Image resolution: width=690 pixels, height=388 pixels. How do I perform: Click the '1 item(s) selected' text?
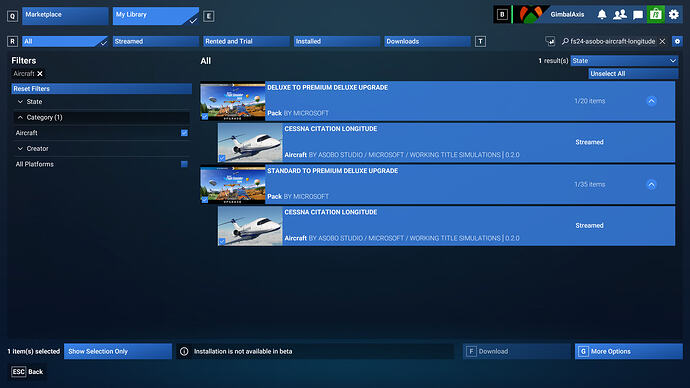33,351
